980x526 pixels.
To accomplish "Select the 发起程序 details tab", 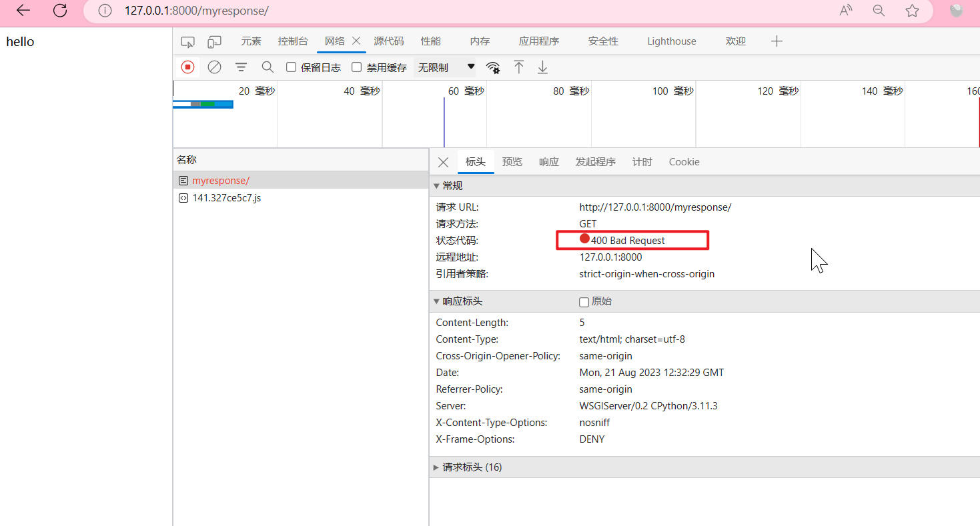I will point(596,162).
